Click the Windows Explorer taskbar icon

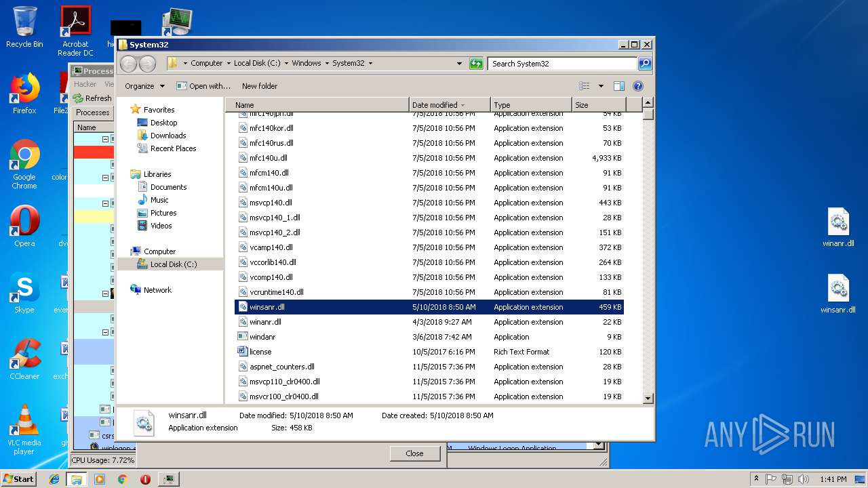click(77, 479)
